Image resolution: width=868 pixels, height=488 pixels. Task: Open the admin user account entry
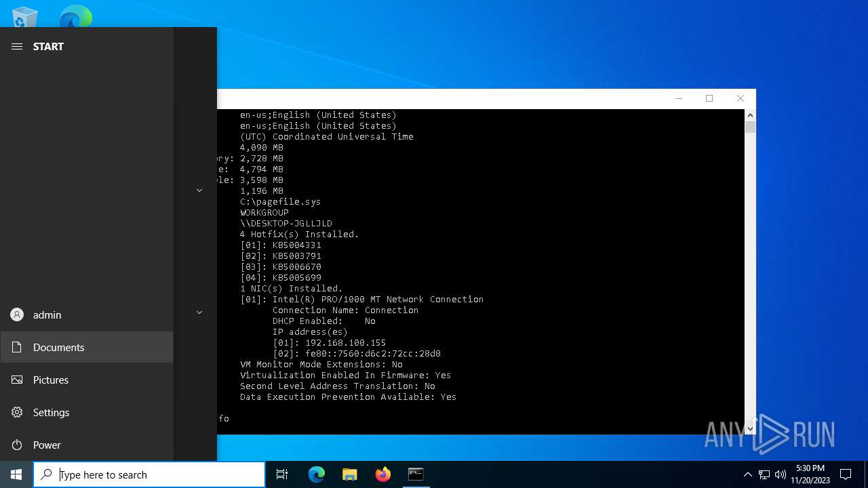tap(87, 314)
